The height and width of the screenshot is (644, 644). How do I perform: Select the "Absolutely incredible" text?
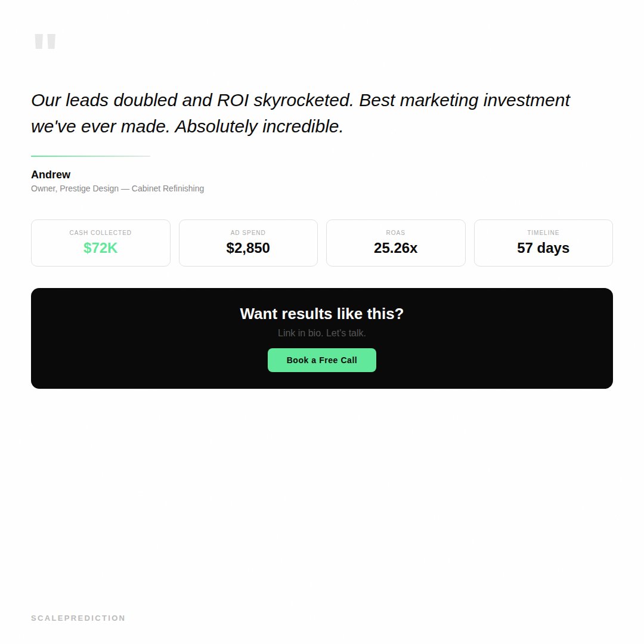(x=259, y=126)
